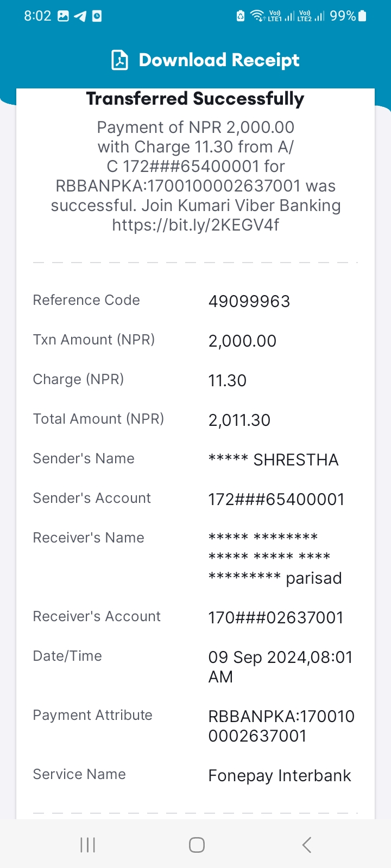Tap the Receiver's Account value 170###02637001
The image size is (391, 868).
click(x=276, y=617)
